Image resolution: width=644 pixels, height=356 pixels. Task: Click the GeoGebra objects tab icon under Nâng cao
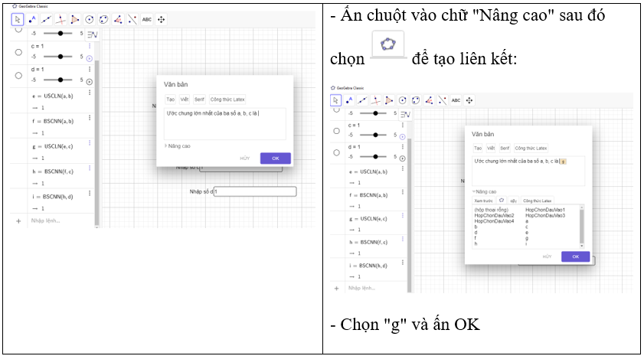(502, 200)
